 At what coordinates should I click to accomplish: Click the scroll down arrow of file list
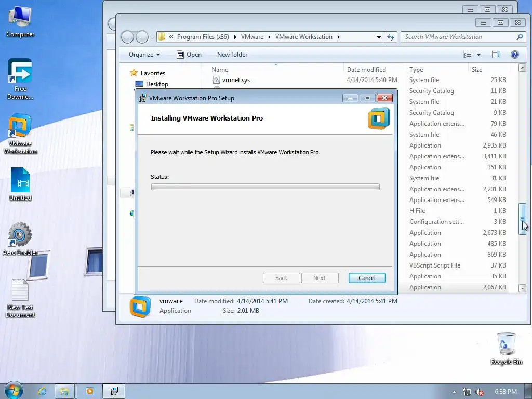pyautogui.click(x=523, y=288)
